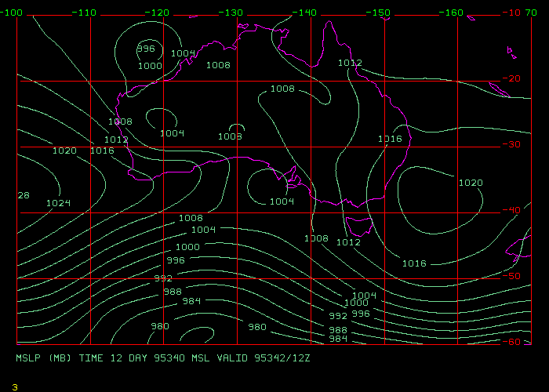
Task: Click the MSLP (MB) caption text
Action: 47,358
